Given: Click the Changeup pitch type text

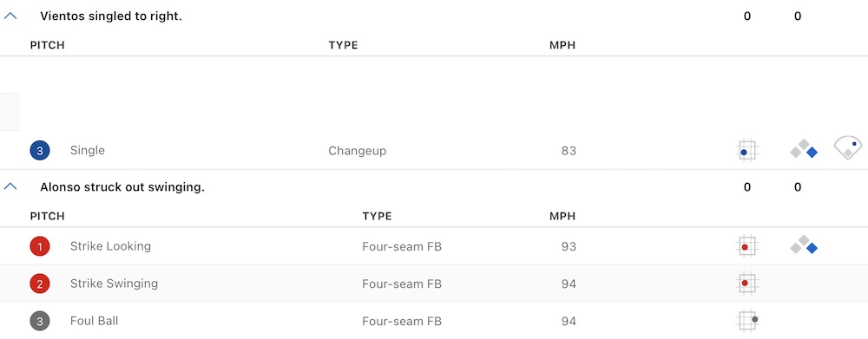Looking at the screenshot, I should click(x=357, y=151).
